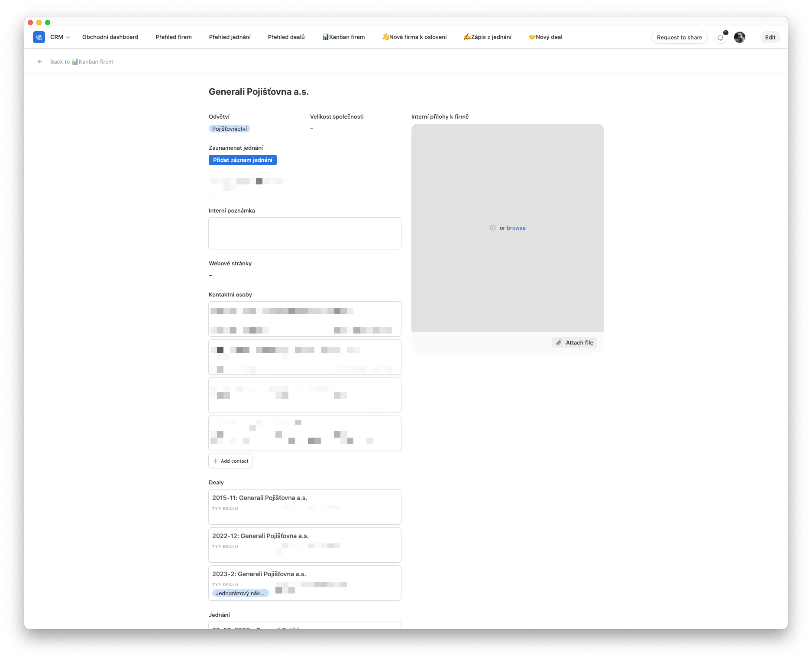Click the plus icon in Add contact
Image resolution: width=812 pixels, height=661 pixels.
[x=216, y=461]
